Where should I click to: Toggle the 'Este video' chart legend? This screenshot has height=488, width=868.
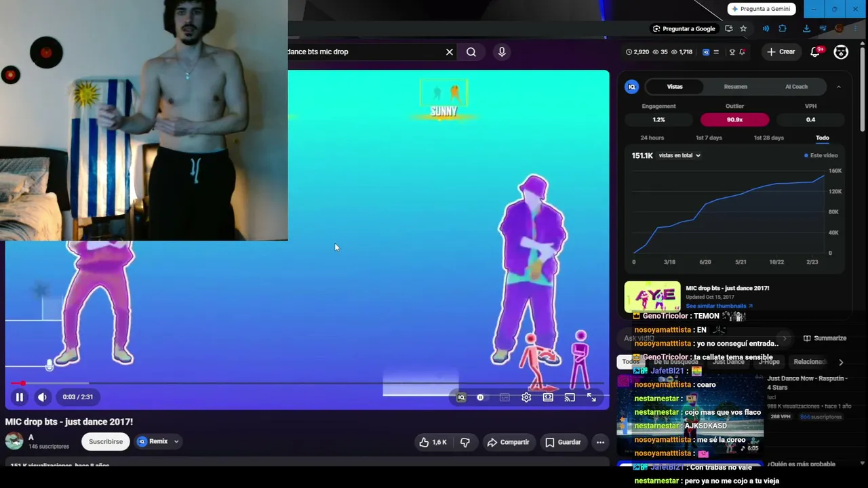click(x=821, y=155)
